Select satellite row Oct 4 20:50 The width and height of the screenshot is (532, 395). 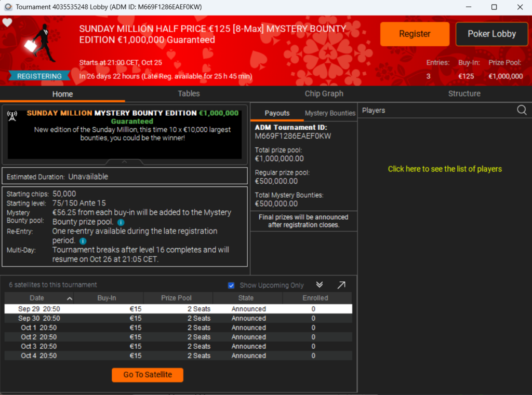(178, 356)
